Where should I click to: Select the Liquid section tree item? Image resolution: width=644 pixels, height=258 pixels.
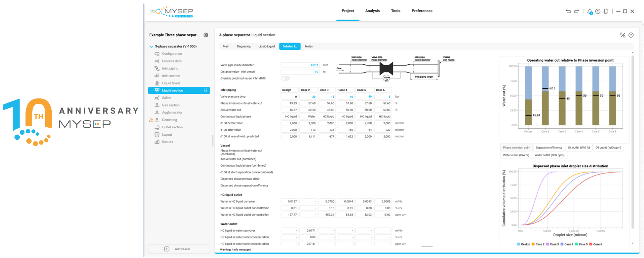179,90
